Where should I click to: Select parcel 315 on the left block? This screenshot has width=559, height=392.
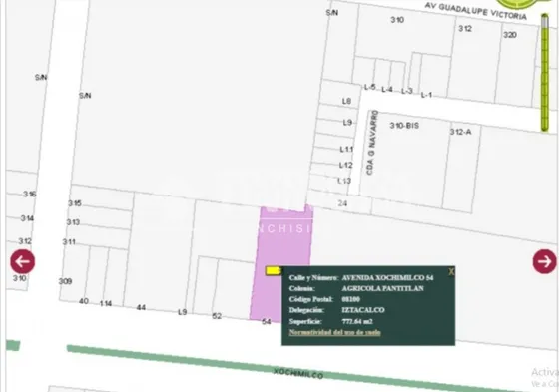click(x=75, y=203)
